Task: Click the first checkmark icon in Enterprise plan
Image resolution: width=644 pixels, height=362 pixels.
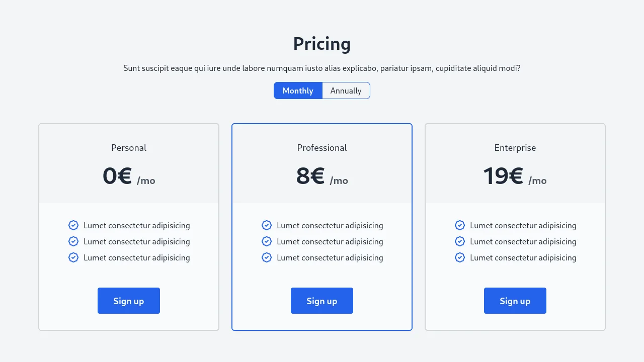Action: click(x=459, y=225)
